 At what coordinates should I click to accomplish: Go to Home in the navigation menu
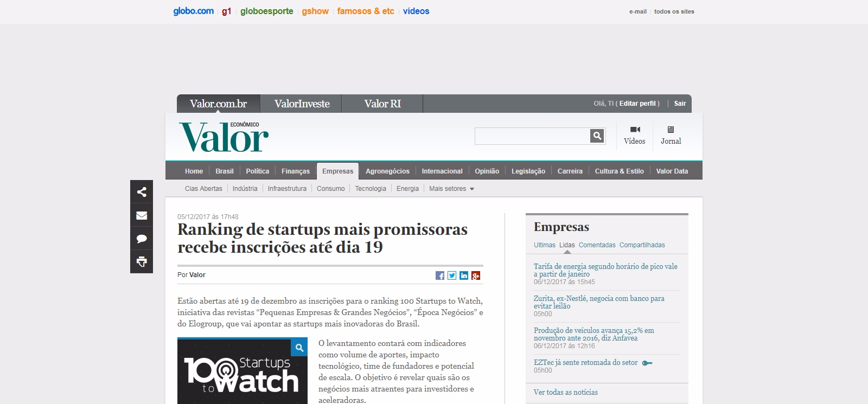pos(194,171)
